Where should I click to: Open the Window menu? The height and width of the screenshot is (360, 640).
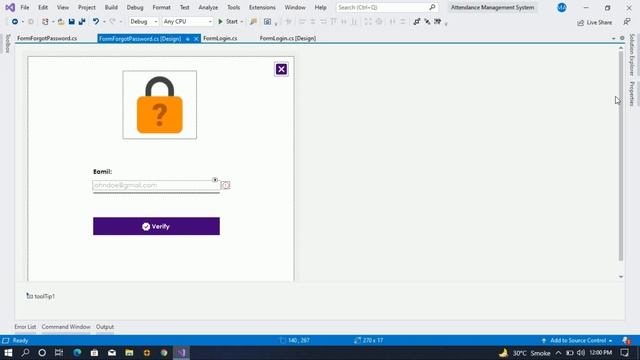pos(295,7)
